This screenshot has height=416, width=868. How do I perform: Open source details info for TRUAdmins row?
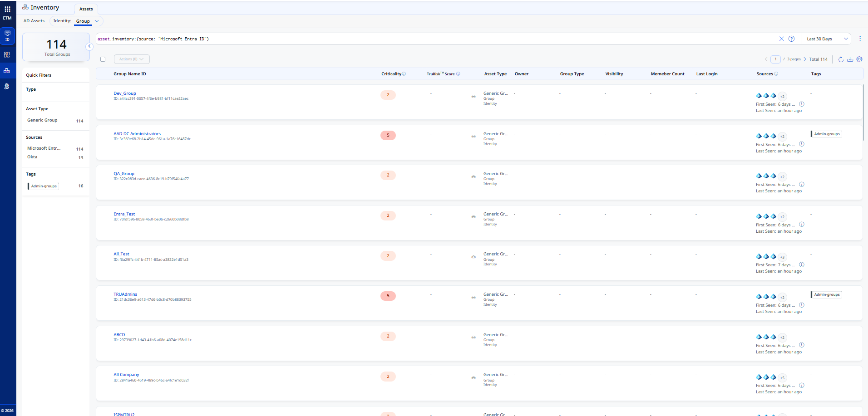(x=802, y=305)
